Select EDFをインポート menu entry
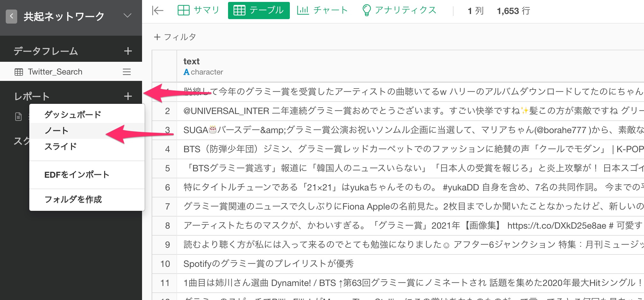 click(87, 175)
